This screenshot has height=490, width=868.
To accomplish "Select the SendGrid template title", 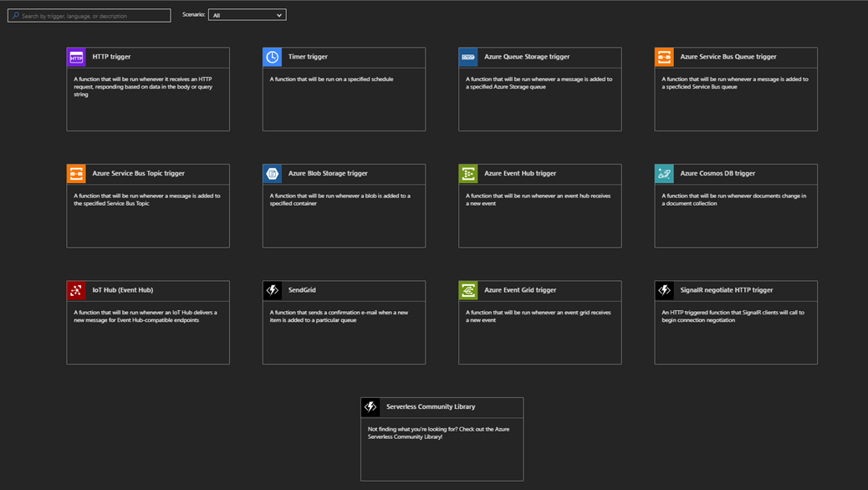I will (x=302, y=290).
